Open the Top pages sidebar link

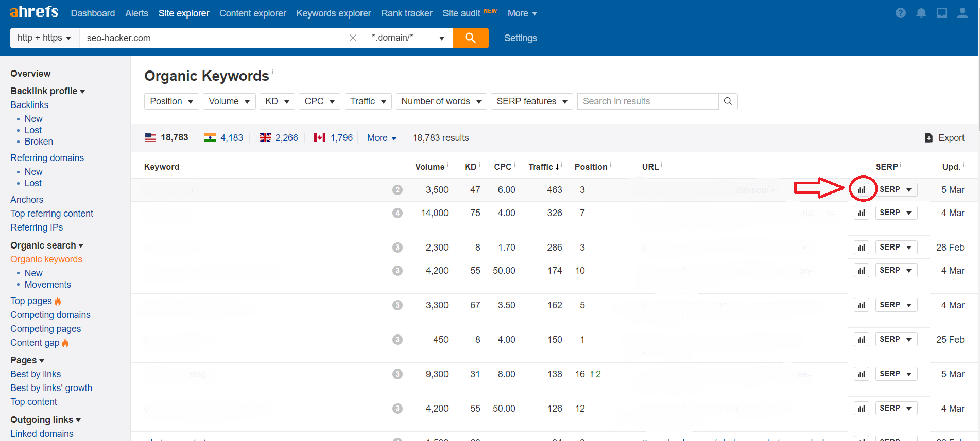[31, 301]
